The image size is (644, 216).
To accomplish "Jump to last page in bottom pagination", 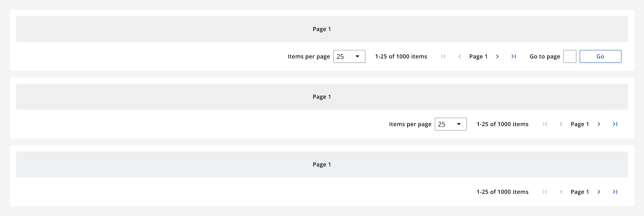I will [x=615, y=191].
